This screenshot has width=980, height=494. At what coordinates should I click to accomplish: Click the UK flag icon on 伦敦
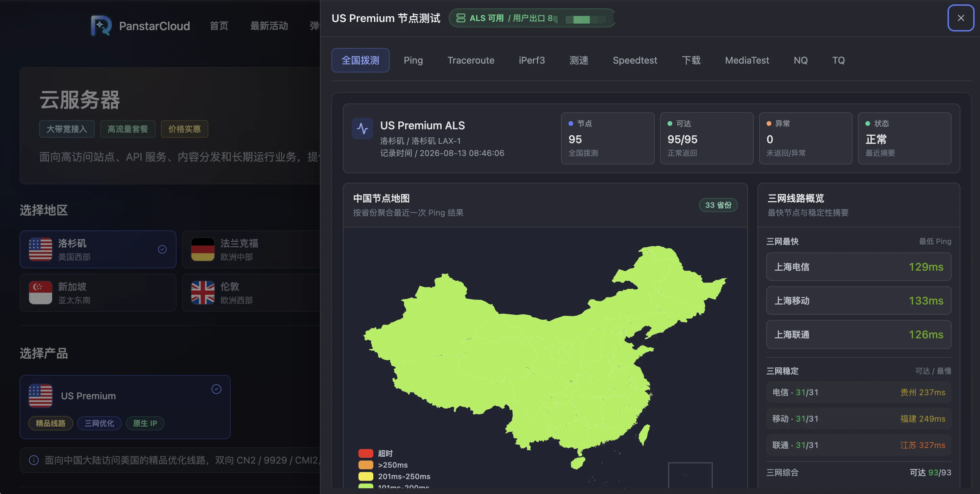[202, 293]
